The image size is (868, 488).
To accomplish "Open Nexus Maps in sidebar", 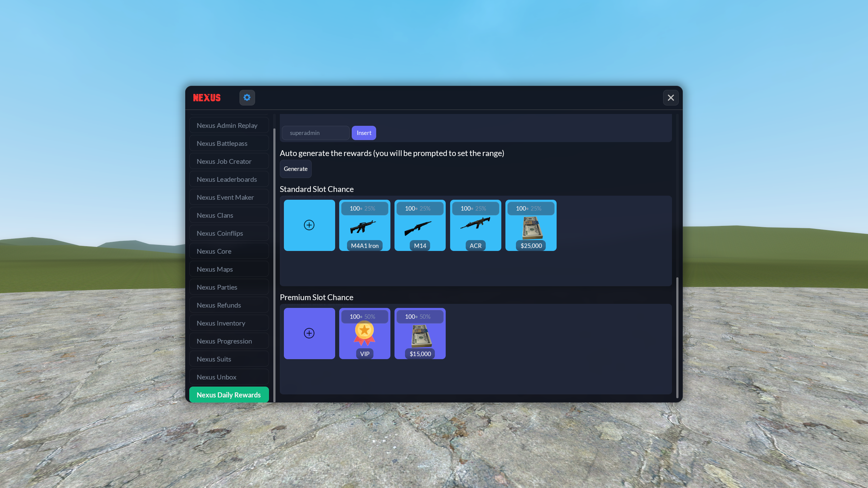I will (x=229, y=269).
